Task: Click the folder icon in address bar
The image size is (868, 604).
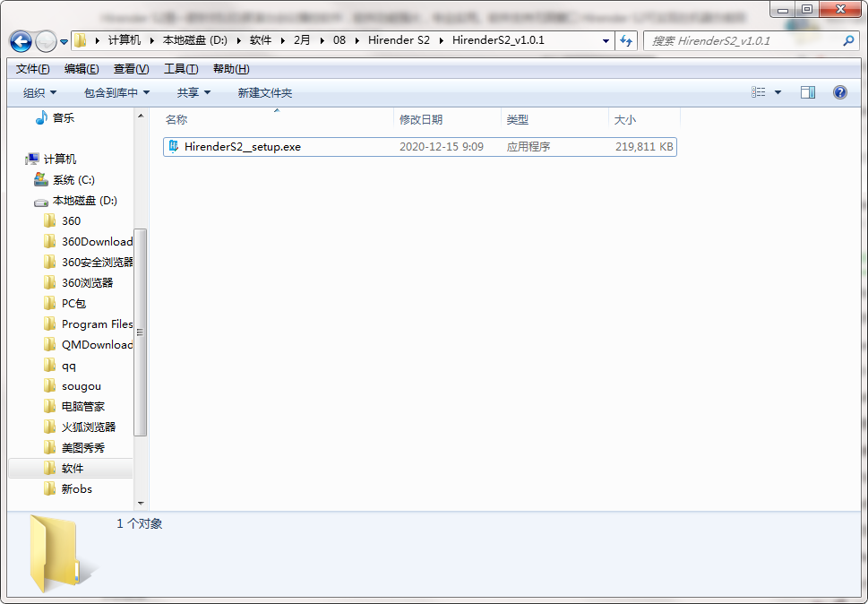Action: 81,40
